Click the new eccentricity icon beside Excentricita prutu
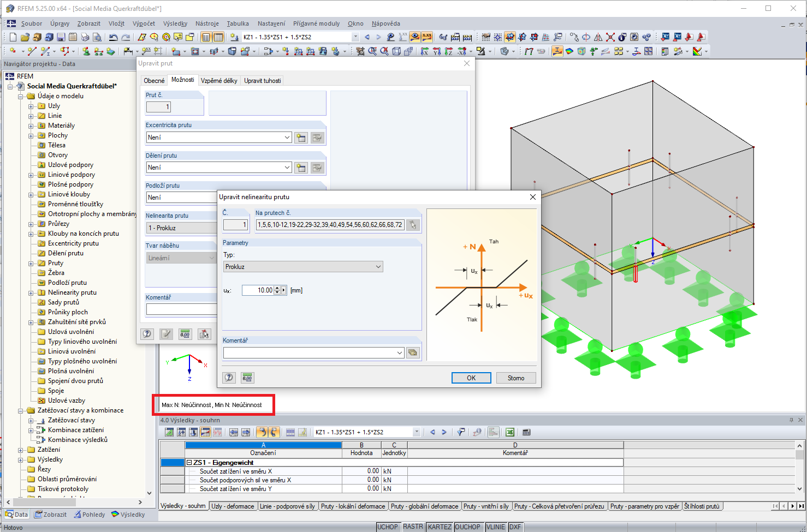This screenshot has height=532, width=807. click(x=301, y=138)
